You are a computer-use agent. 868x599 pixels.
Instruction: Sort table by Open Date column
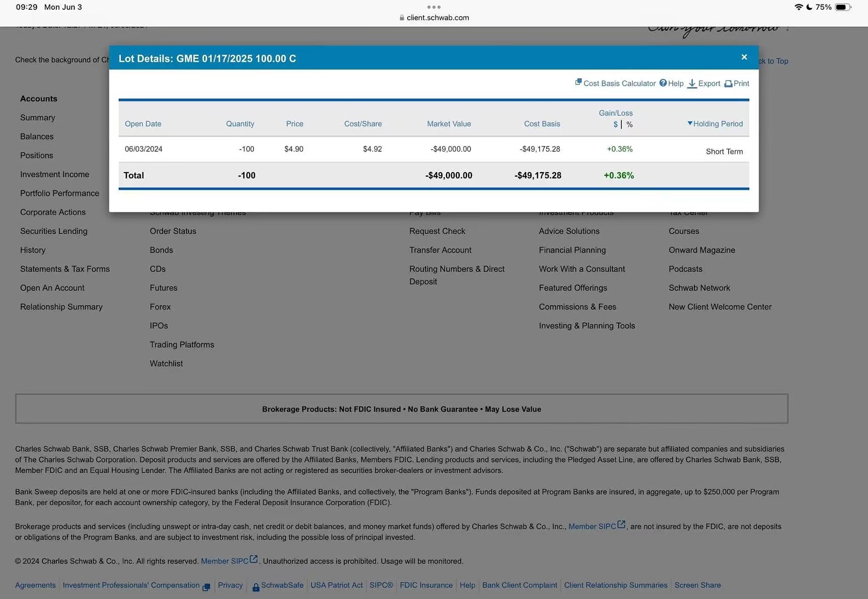(x=143, y=124)
